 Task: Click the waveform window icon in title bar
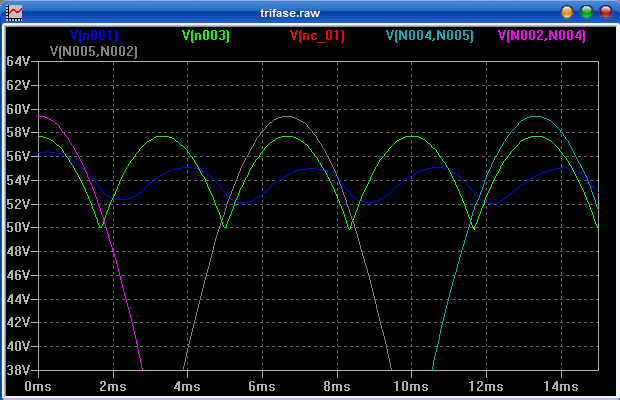pyautogui.click(x=15, y=11)
